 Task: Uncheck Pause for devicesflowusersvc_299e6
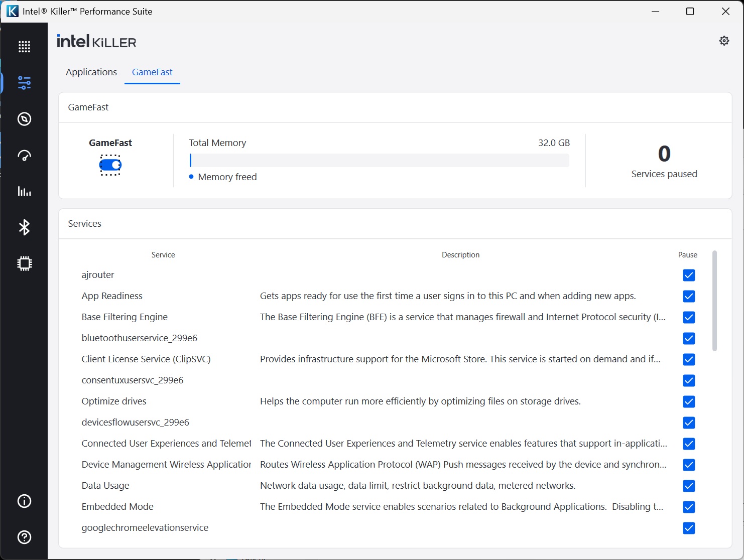pos(689,423)
